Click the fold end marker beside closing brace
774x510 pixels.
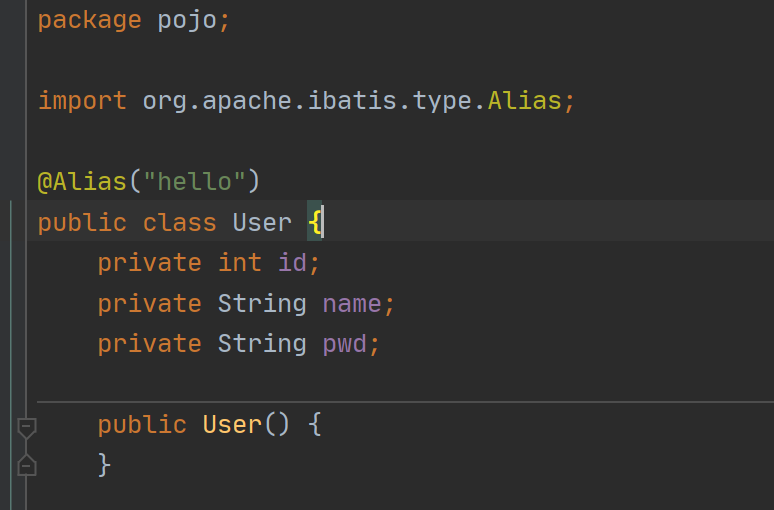pyautogui.click(x=27, y=465)
